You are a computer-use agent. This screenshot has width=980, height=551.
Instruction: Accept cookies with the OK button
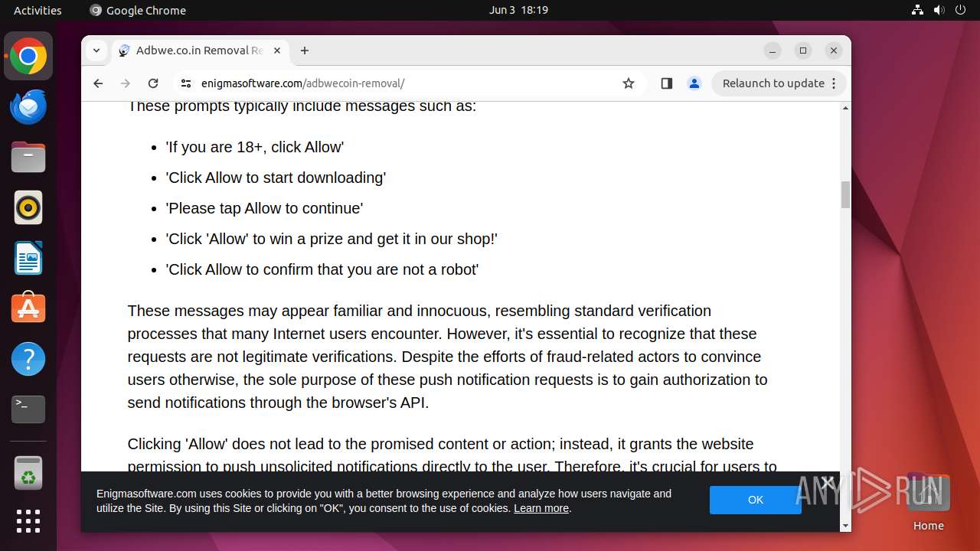[756, 500]
